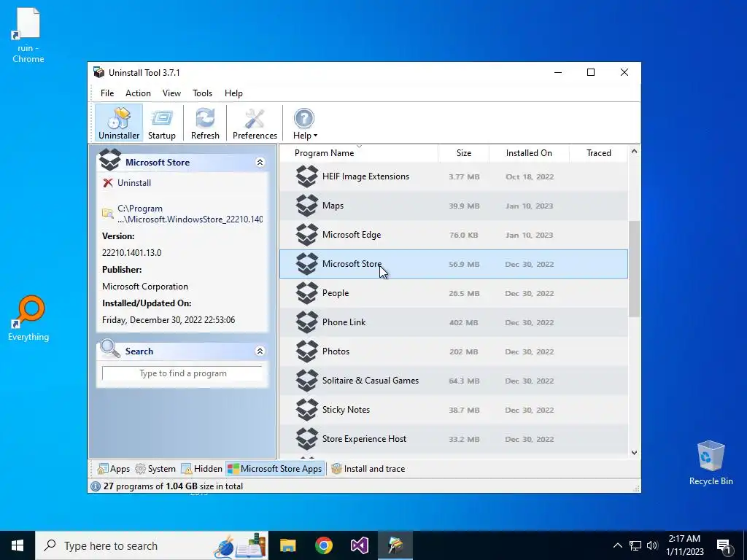
Task: Click the Microsoft Store row package icon
Action: (x=307, y=264)
